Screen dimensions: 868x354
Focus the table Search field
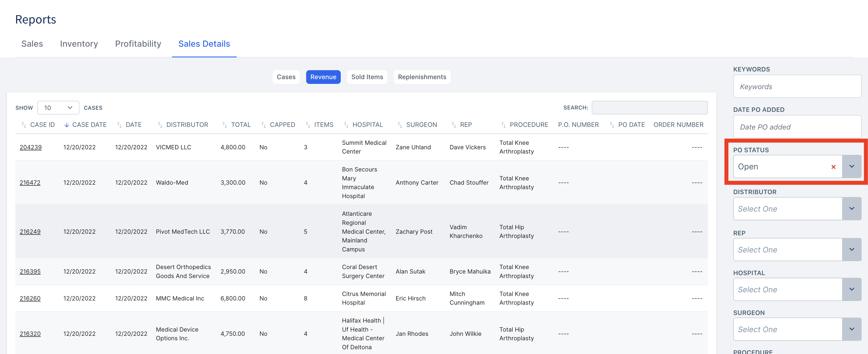649,108
